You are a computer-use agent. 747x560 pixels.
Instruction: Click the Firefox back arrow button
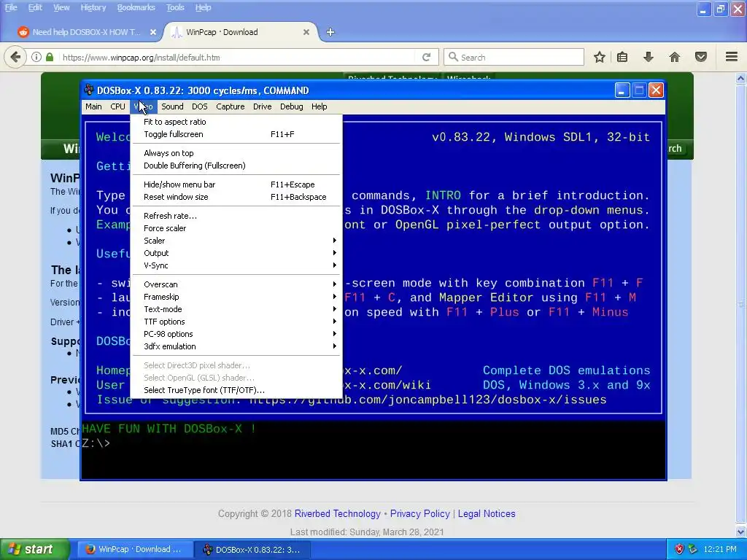(15, 57)
